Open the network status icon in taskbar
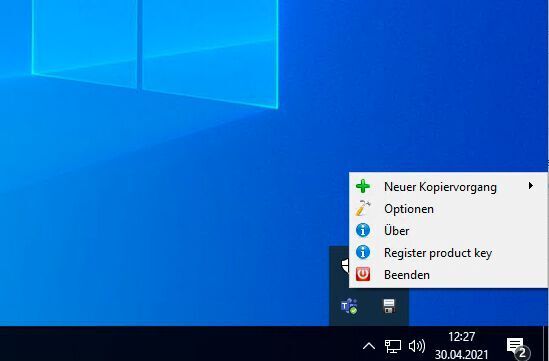Image resolution: width=549 pixels, height=361 pixels. point(393,346)
